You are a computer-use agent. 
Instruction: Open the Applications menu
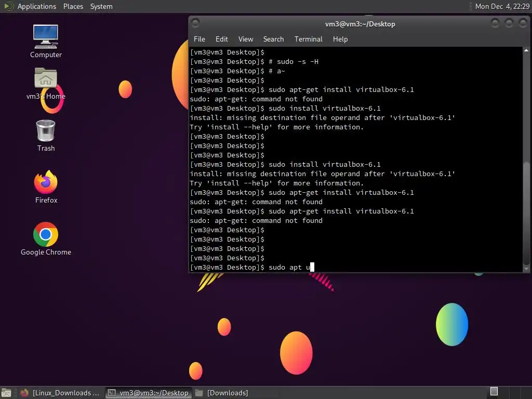coord(37,6)
